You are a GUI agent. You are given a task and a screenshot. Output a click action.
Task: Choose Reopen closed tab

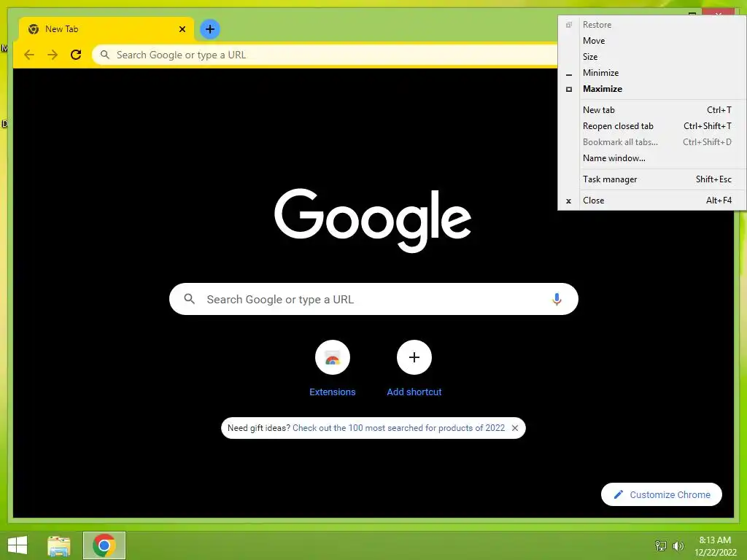click(652, 126)
